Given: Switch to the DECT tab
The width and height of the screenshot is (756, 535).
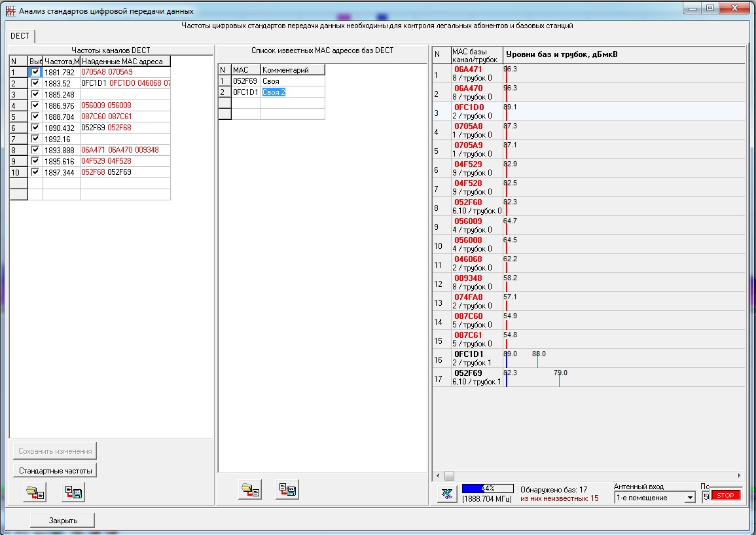Looking at the screenshot, I should (x=20, y=36).
